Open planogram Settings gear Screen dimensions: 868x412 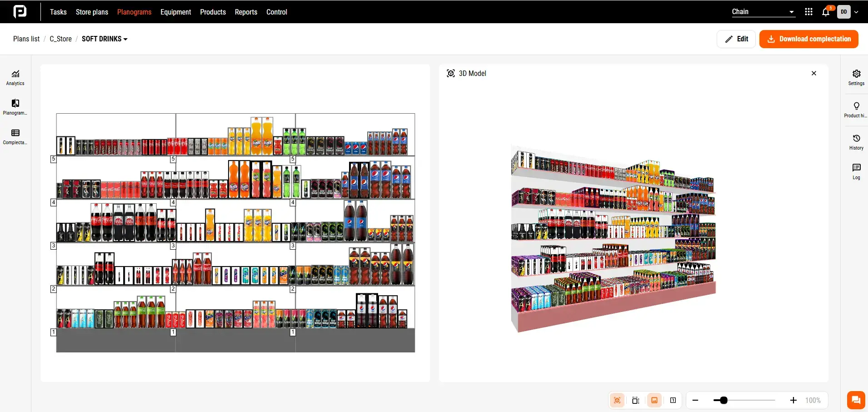click(856, 77)
